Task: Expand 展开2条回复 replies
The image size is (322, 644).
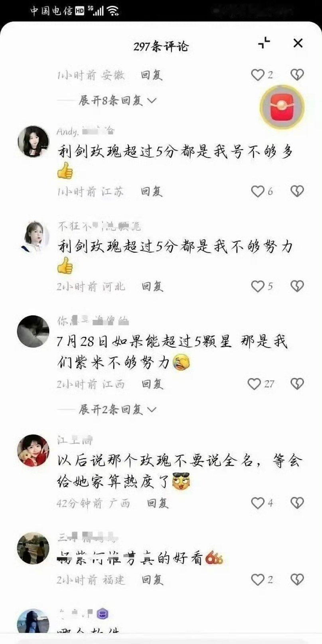Action: pos(117,409)
